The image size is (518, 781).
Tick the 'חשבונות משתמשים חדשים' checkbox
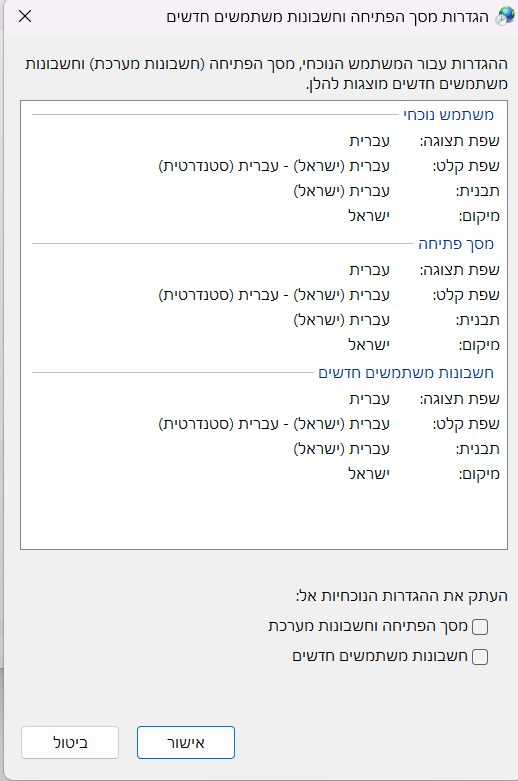click(480, 656)
